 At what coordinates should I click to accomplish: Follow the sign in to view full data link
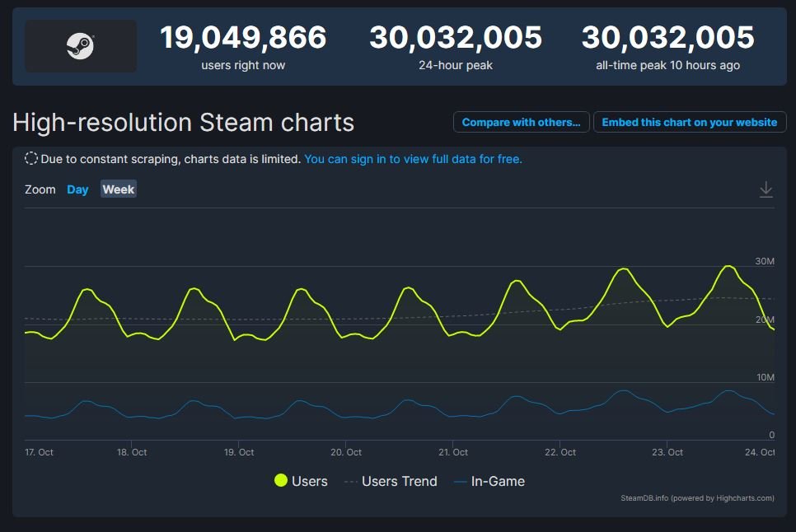413,159
